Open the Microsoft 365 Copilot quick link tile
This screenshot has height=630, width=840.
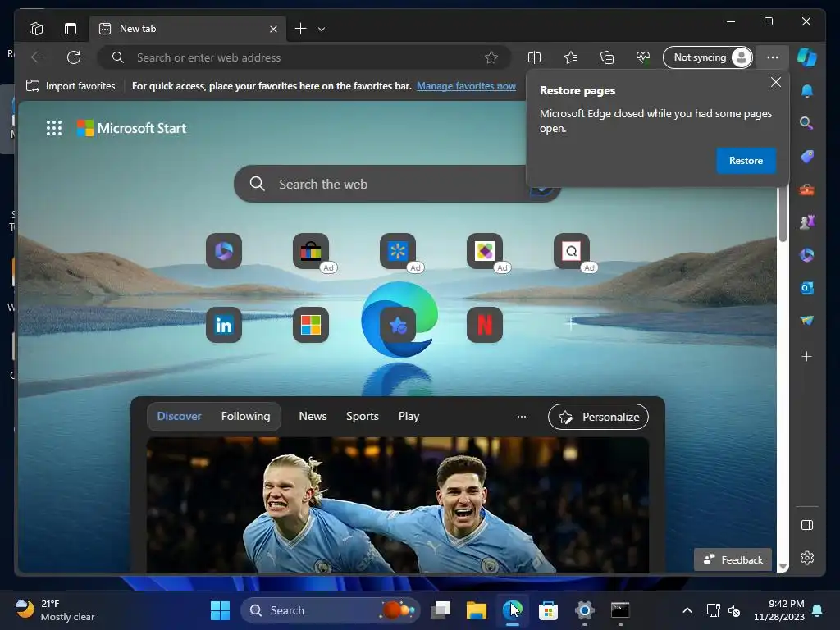tap(224, 251)
